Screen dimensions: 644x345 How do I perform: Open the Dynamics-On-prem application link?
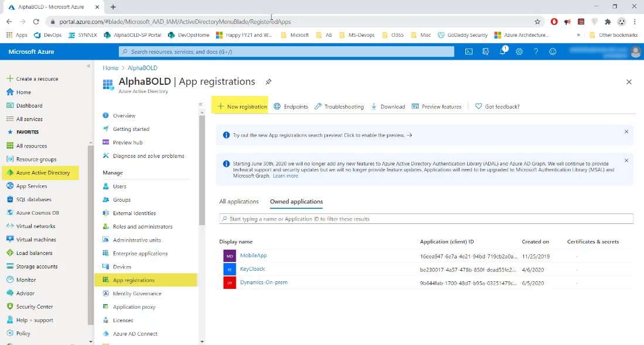pyautogui.click(x=263, y=282)
